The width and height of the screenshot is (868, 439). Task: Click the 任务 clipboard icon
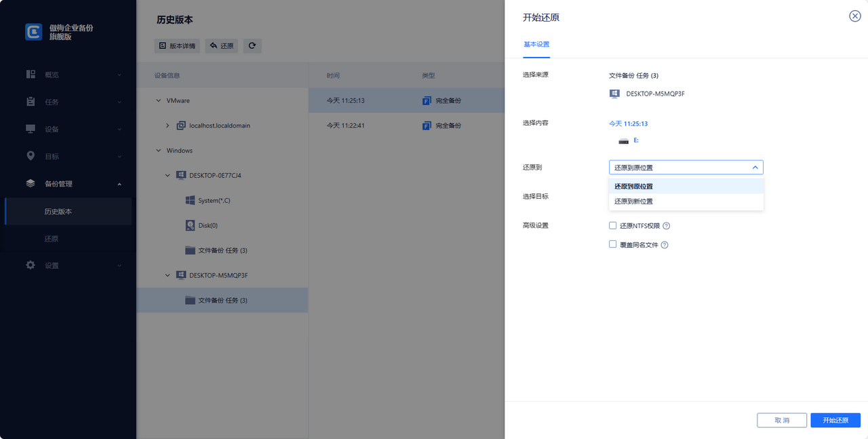31,102
